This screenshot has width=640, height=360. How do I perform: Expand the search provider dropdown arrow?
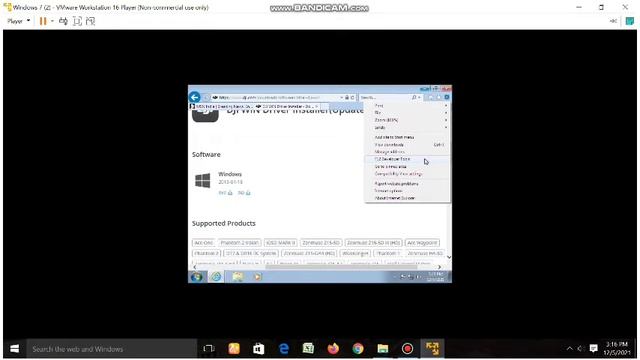point(419,98)
